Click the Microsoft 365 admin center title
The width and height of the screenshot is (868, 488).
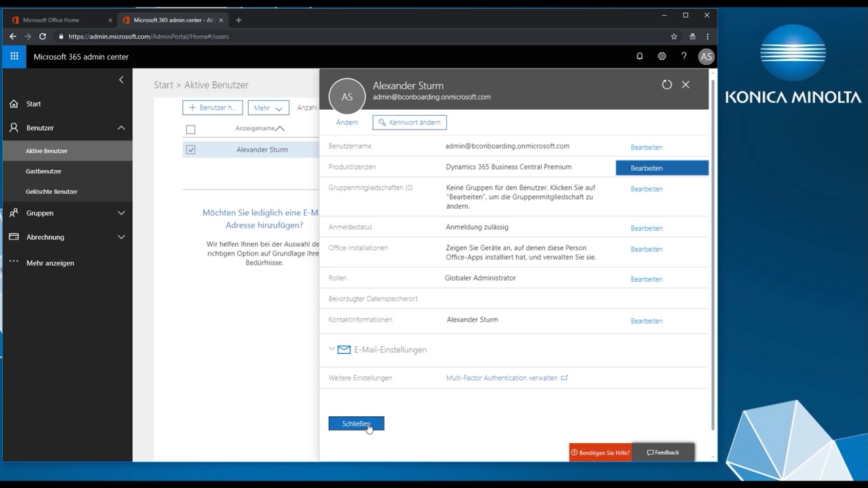[x=81, y=57]
